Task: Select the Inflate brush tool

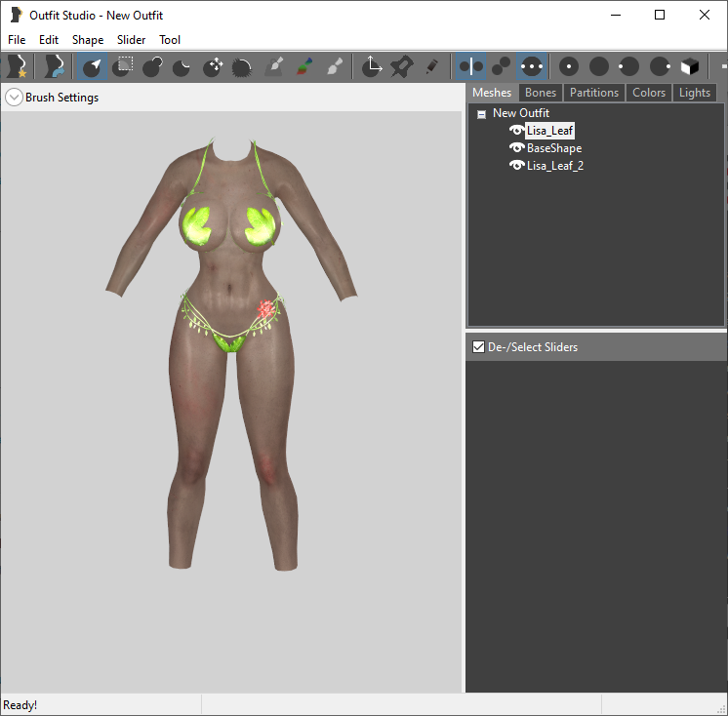Action: [x=152, y=66]
